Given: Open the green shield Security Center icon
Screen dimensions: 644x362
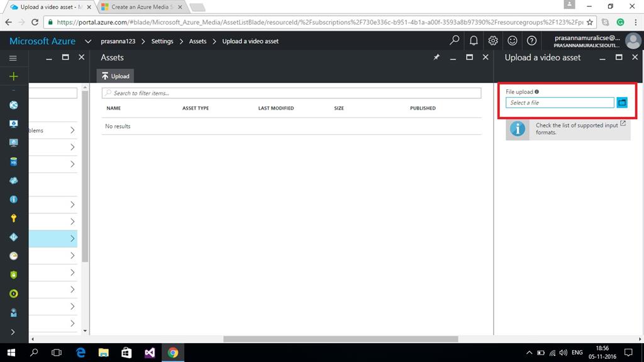Looking at the screenshot, I should (x=14, y=274).
